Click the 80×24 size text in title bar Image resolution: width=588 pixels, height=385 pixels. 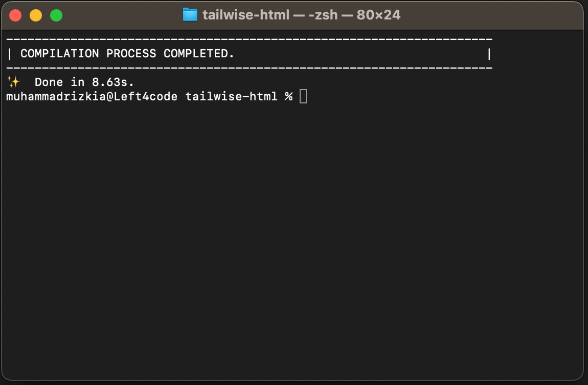(378, 15)
